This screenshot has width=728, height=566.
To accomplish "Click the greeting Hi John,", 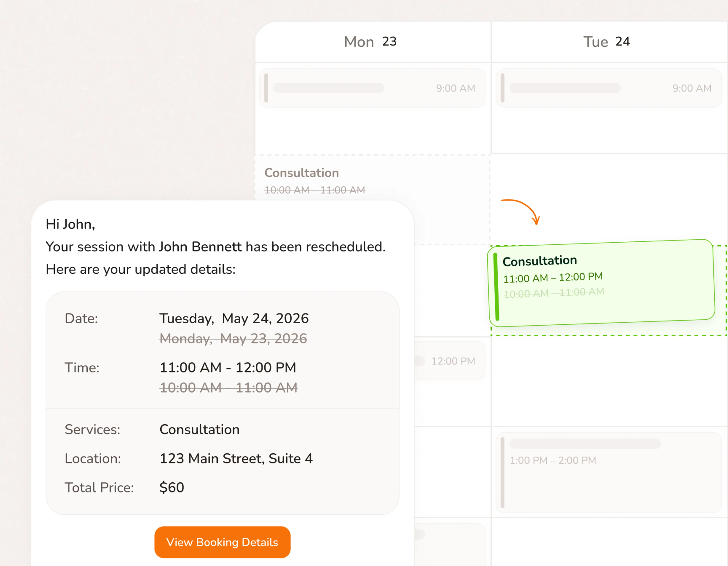I will tap(70, 224).
